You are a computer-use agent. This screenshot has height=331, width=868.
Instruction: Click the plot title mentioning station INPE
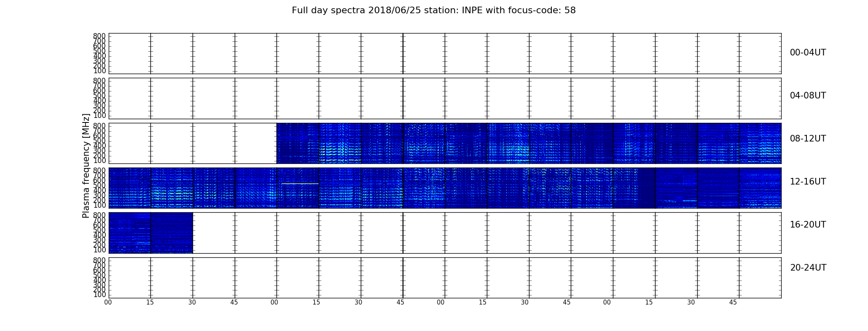(434, 10)
